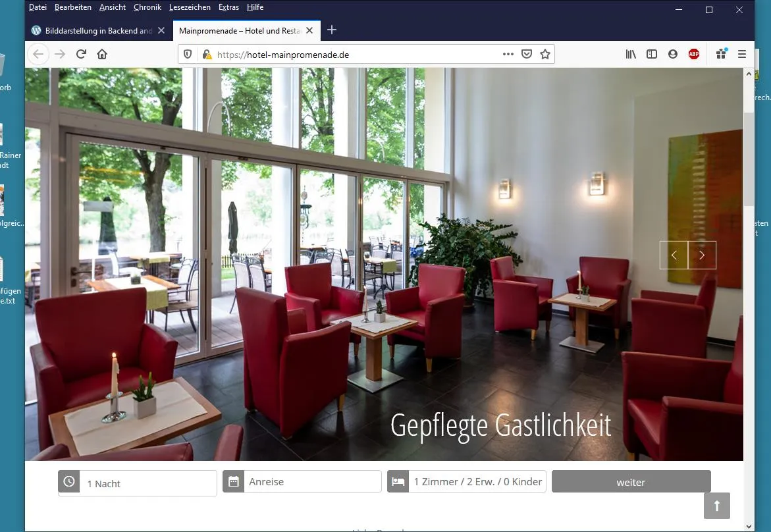Close the Bilddarstellung in Backend tab
The height and width of the screenshot is (532, 771).
[x=161, y=30]
